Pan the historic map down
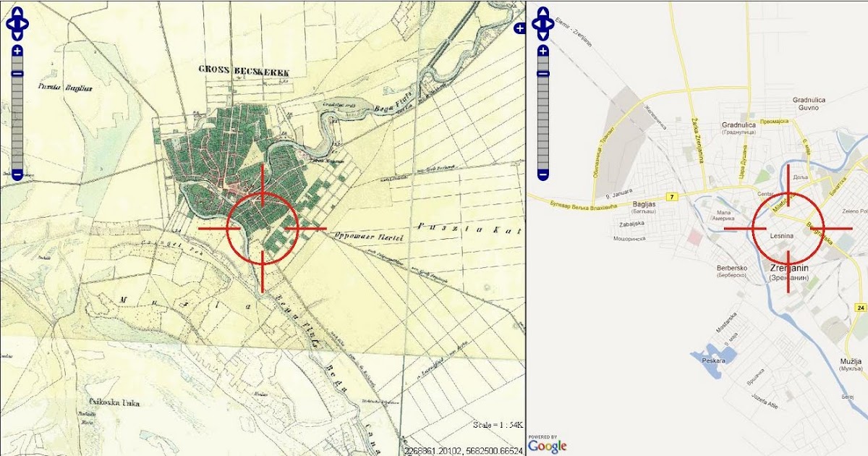Screen dimensions: 868x456 [x=17, y=34]
